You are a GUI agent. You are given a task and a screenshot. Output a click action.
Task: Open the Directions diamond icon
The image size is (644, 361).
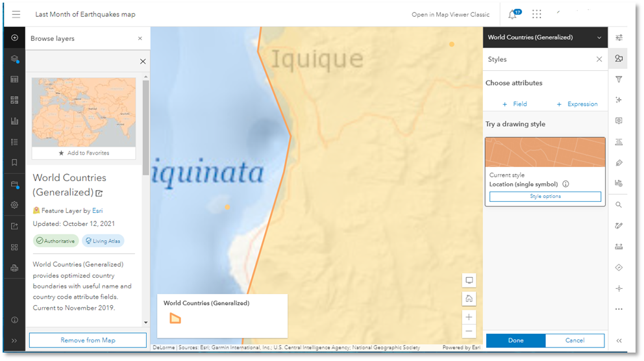pyautogui.click(x=619, y=268)
